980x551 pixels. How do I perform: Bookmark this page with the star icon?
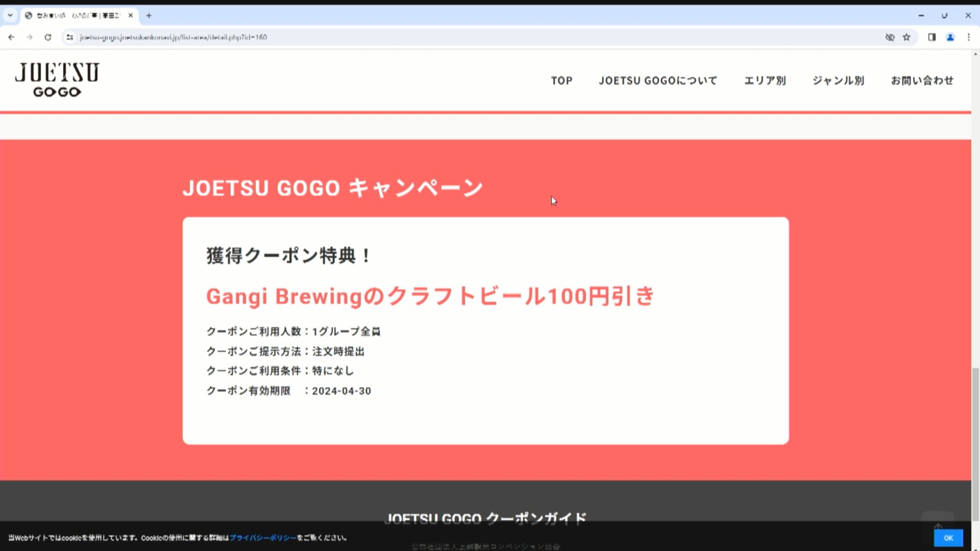click(x=906, y=37)
